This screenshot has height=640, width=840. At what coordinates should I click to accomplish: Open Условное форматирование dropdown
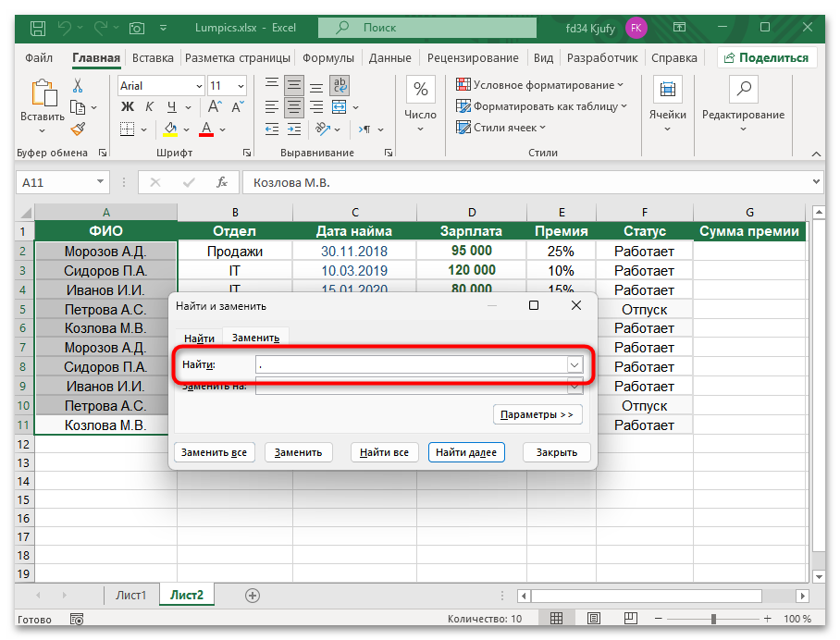click(540, 85)
